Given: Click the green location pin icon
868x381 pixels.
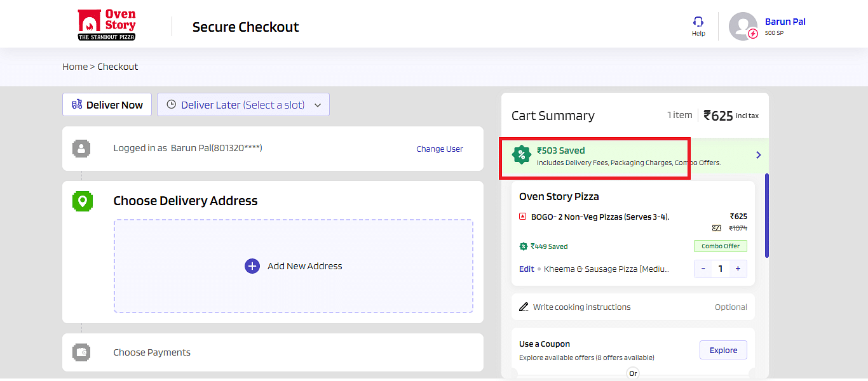Looking at the screenshot, I should [81, 201].
